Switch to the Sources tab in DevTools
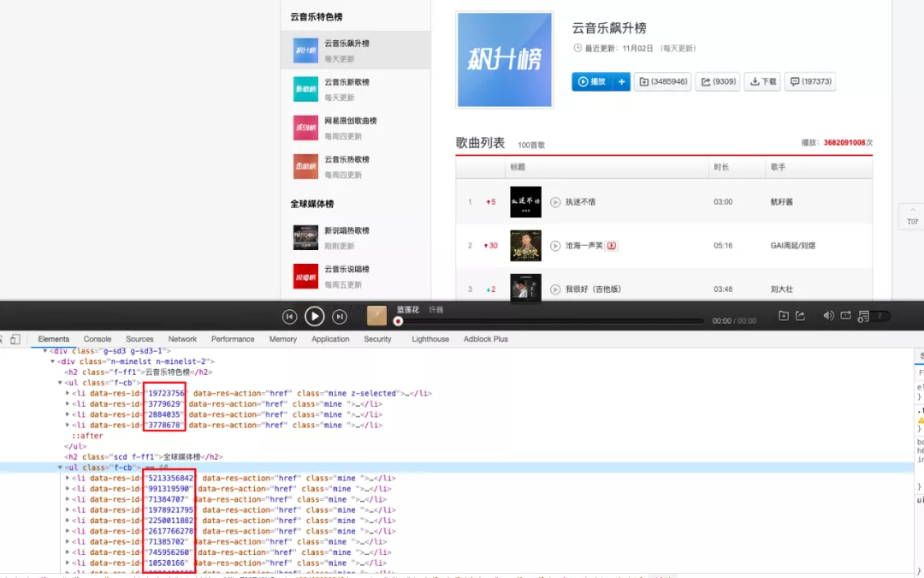Screen dimensions: 924x578 (x=139, y=339)
